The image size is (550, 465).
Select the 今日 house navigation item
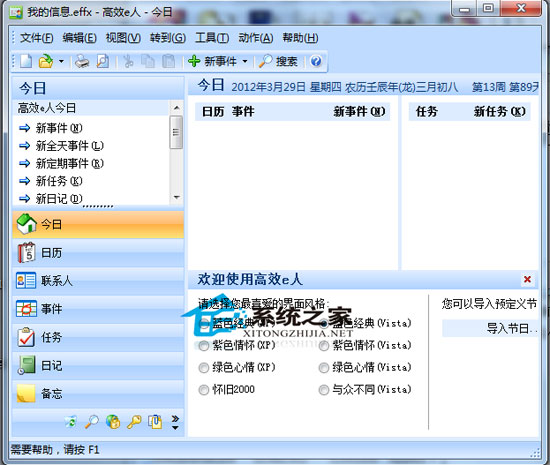(x=98, y=224)
